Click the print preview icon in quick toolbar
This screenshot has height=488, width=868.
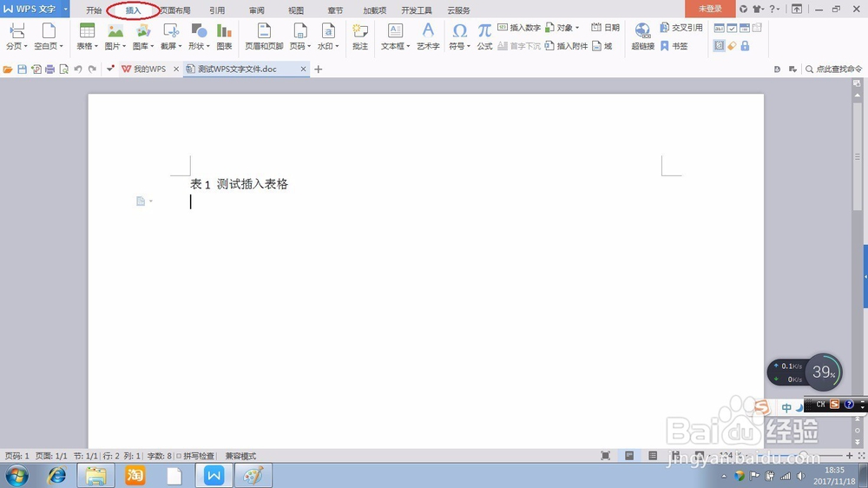point(63,69)
